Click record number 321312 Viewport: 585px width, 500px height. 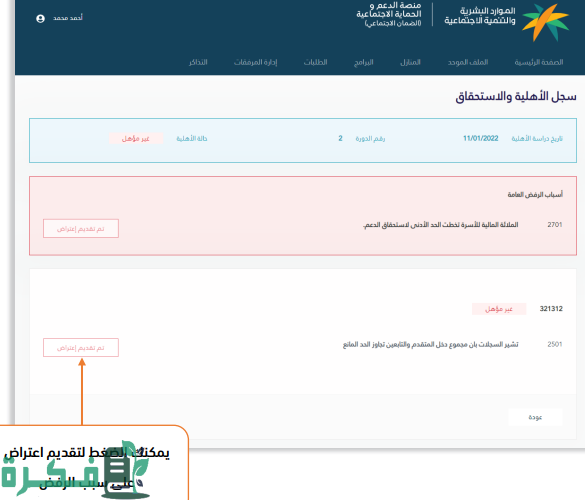coord(551,309)
